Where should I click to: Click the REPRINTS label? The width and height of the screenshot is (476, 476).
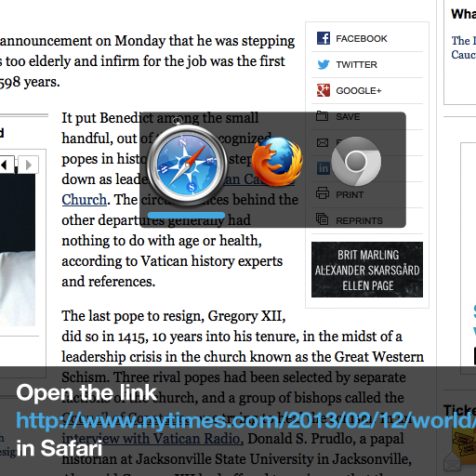pos(359,221)
